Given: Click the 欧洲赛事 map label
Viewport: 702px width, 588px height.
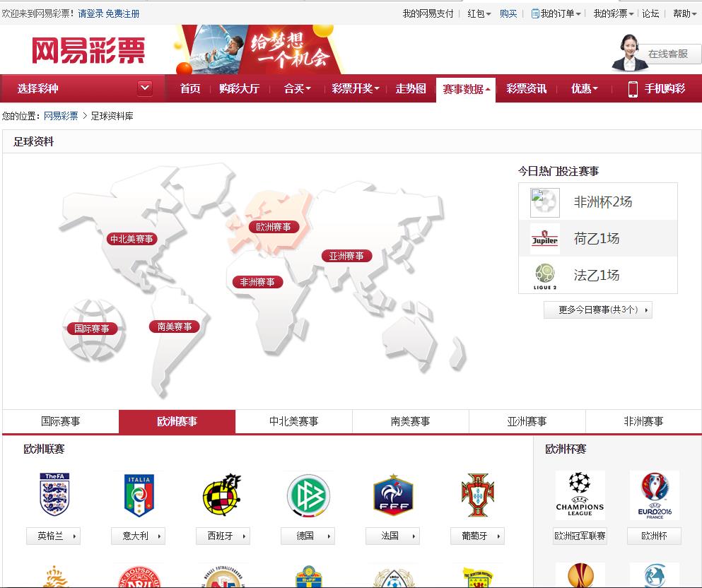Looking at the screenshot, I should (x=274, y=228).
